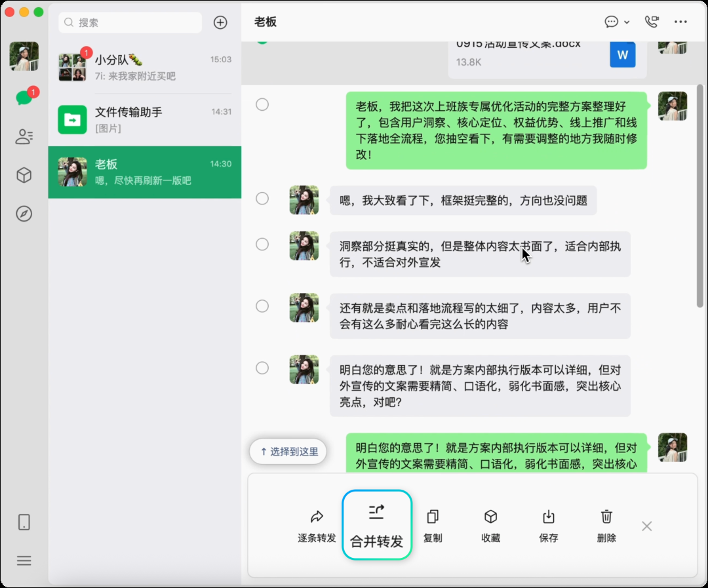Close the multi-select action bar
The image size is (708, 588).
click(647, 526)
